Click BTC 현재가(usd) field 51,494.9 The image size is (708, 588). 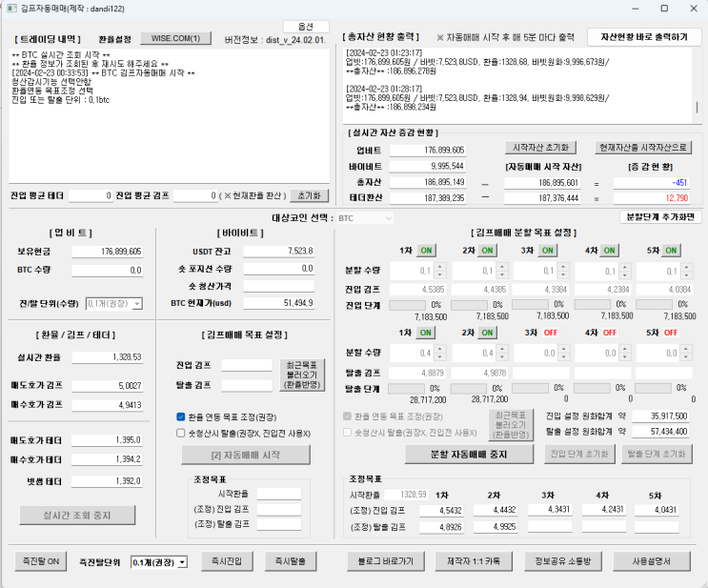point(279,303)
